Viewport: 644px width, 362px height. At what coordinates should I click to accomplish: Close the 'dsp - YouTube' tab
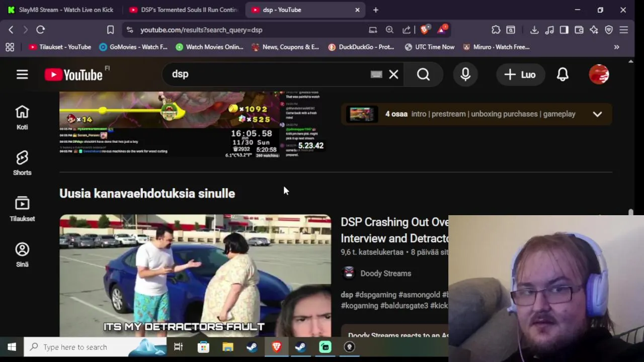point(357,10)
